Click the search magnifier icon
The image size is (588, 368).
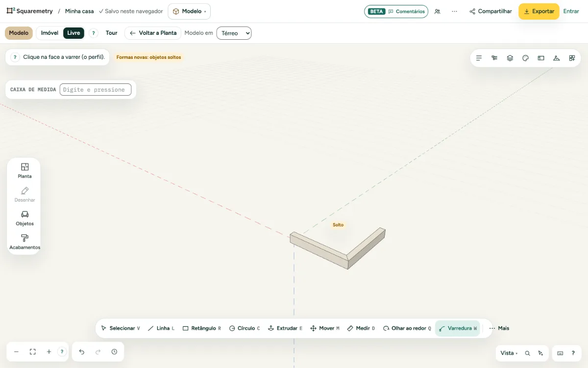click(x=527, y=353)
